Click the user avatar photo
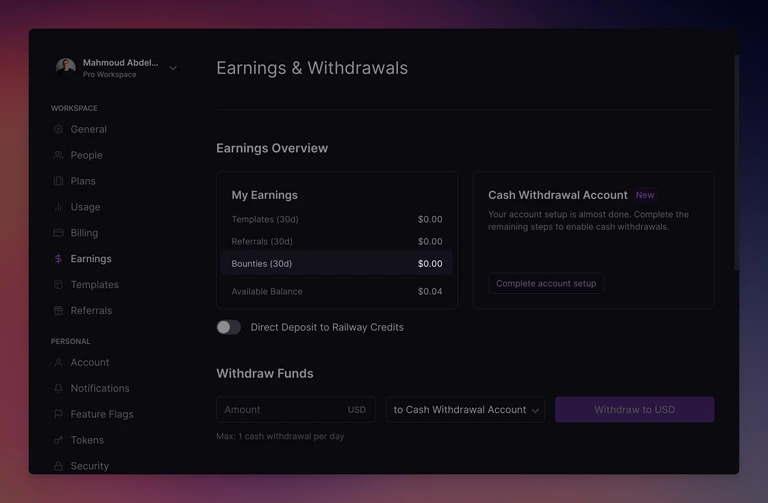 (66, 68)
